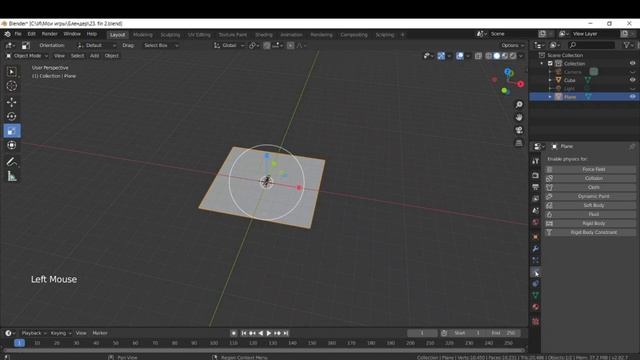Open the Render properties tab
The height and width of the screenshot is (360, 640).
pos(536,176)
